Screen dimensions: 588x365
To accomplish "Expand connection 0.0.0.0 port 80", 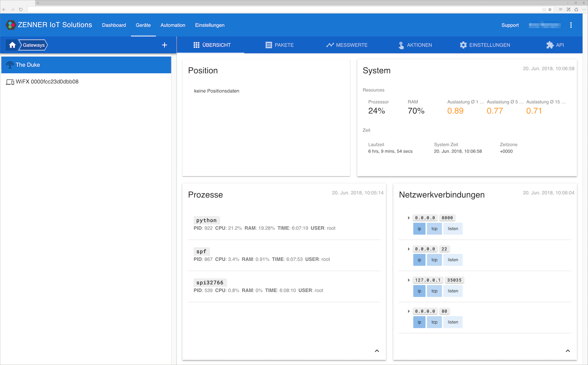I will coord(409,311).
